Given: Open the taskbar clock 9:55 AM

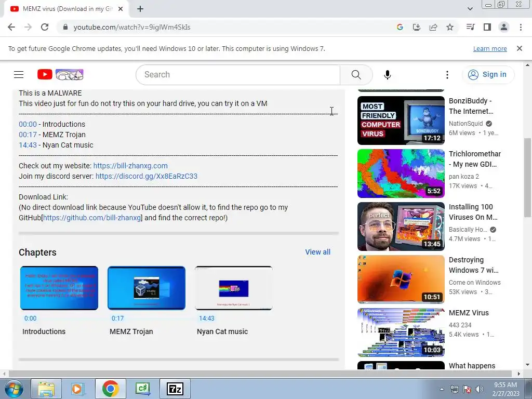Looking at the screenshot, I should tap(506, 389).
